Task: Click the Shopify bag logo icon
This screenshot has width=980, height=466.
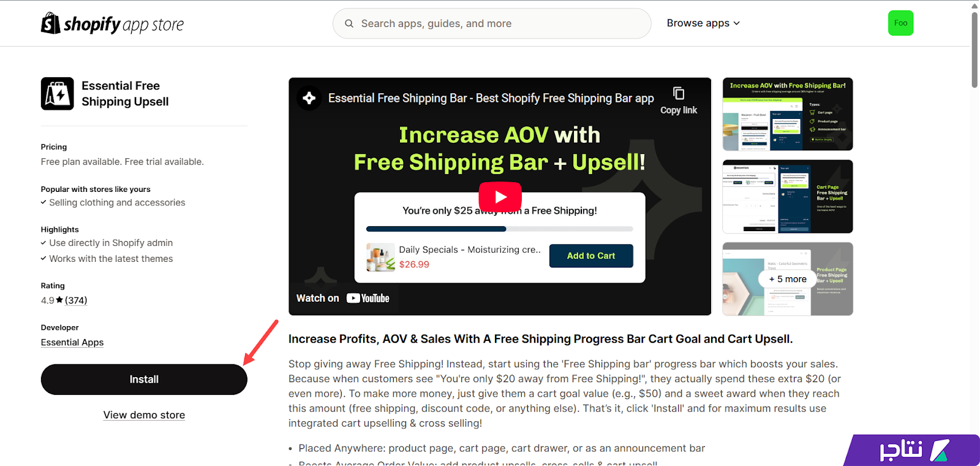Action: tap(50, 23)
